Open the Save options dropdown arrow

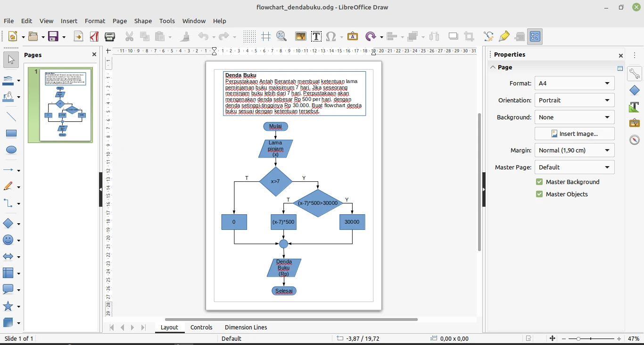64,36
